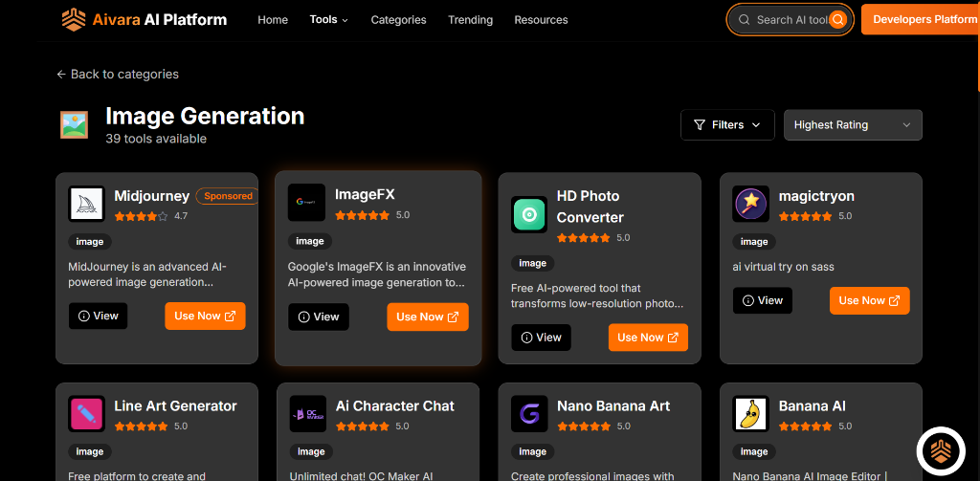Click the Nano Banana Art purple G icon
Screen dimensions: 980x481
click(529, 413)
